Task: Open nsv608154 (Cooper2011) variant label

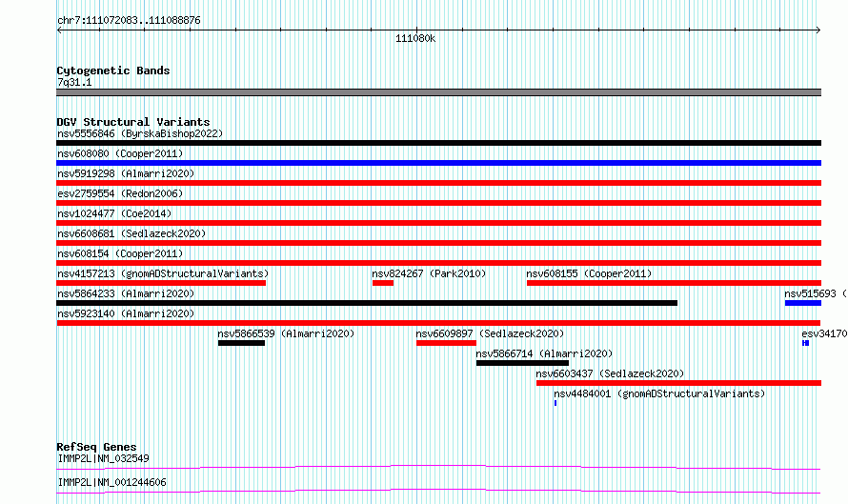Action: 120,253
